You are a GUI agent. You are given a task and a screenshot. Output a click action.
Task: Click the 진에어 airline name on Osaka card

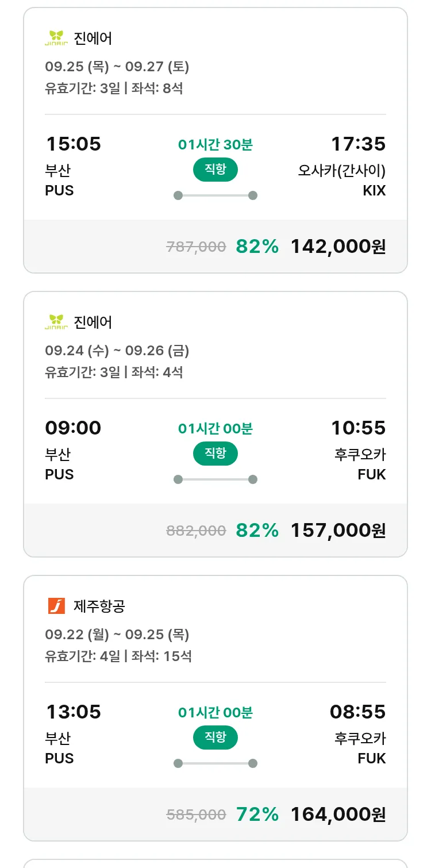click(x=93, y=39)
